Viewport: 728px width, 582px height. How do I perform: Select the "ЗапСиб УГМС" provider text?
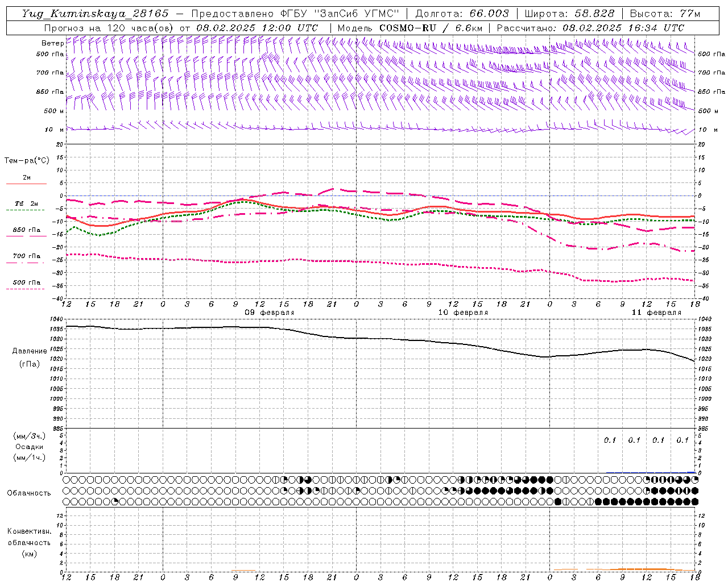[357, 14]
